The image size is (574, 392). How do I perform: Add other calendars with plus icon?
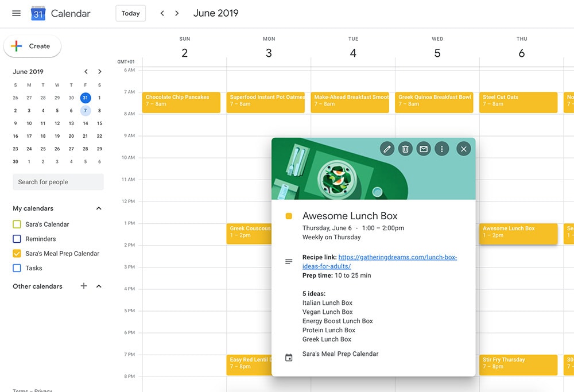click(x=84, y=286)
